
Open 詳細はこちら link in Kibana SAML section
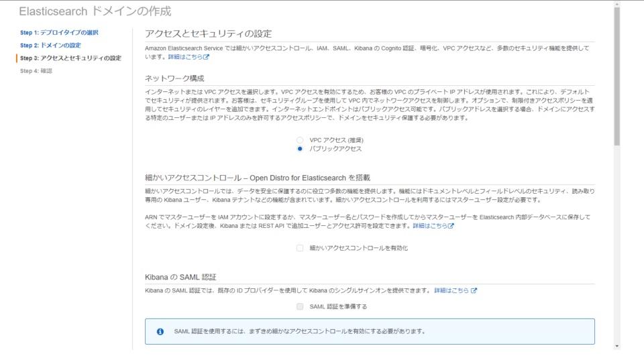point(451,290)
